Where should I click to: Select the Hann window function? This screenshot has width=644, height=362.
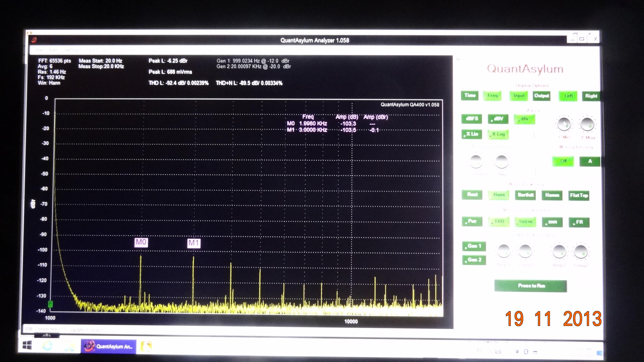[499, 195]
